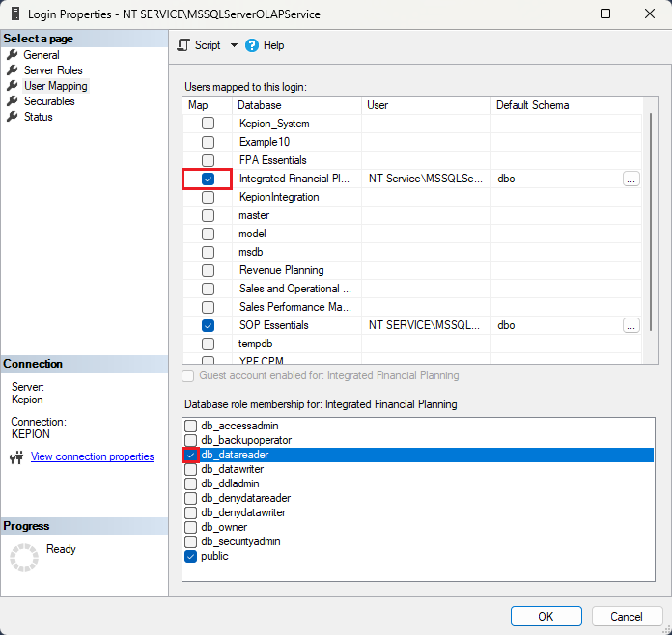Uncheck the public role checkbox
Image resolution: width=672 pixels, height=635 pixels.
191,557
